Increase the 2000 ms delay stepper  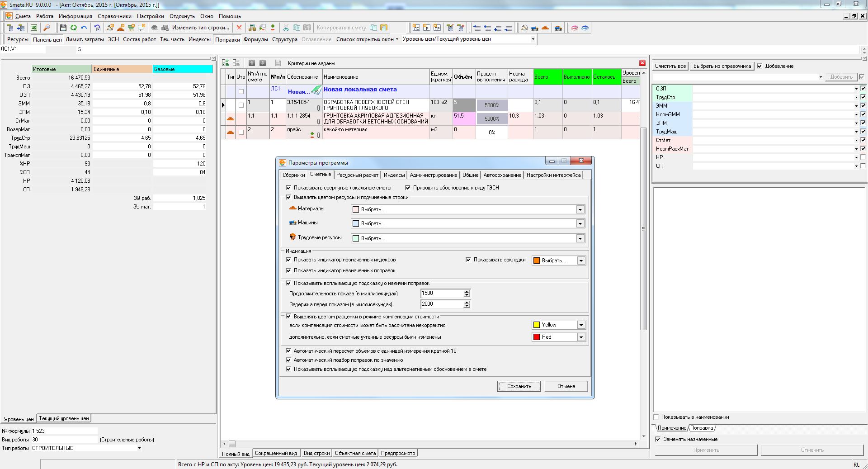click(x=467, y=302)
